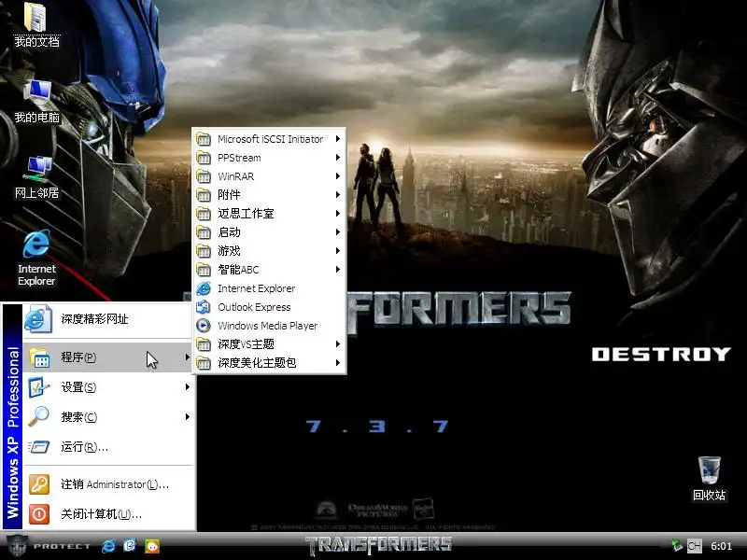Open 启动 startup folder
Viewport: 747px width, 560px height.
(x=269, y=232)
